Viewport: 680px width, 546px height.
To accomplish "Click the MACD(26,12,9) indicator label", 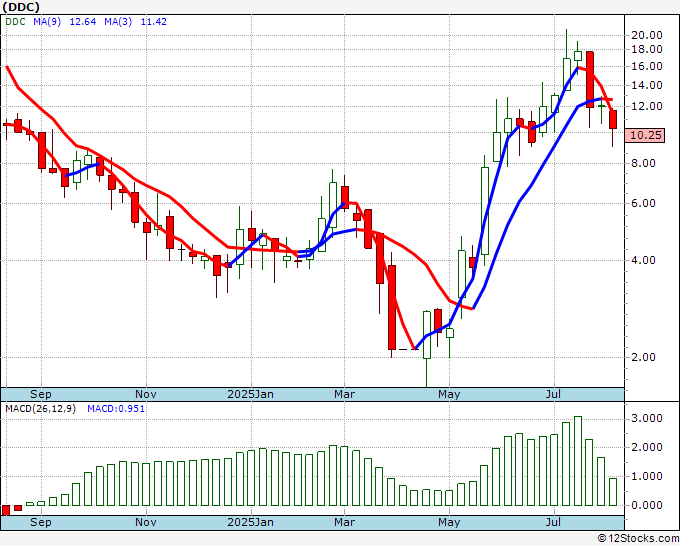I will tap(41, 409).
